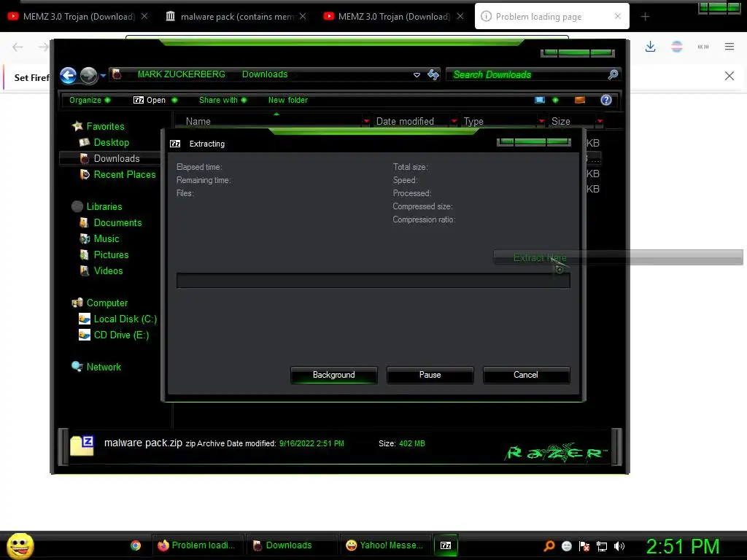Select MARK ZUCKERBERG in the address path
The image size is (747, 560).
click(x=181, y=74)
